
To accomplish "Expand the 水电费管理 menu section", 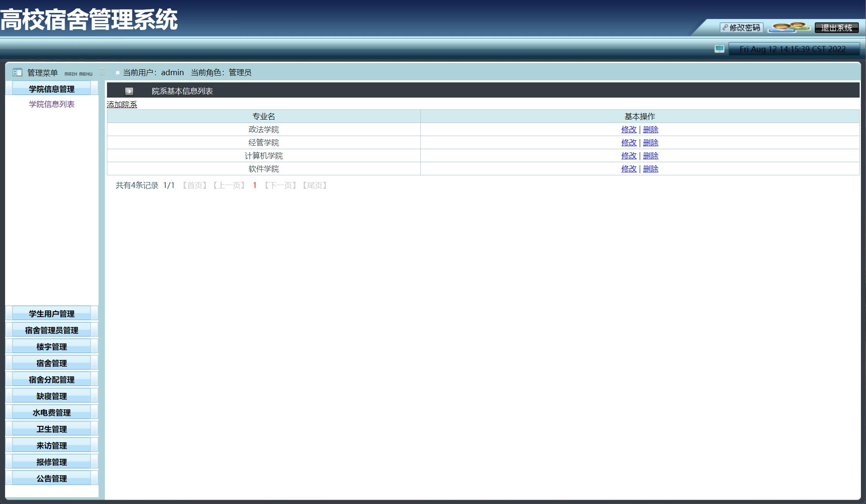I will pyautogui.click(x=52, y=413).
